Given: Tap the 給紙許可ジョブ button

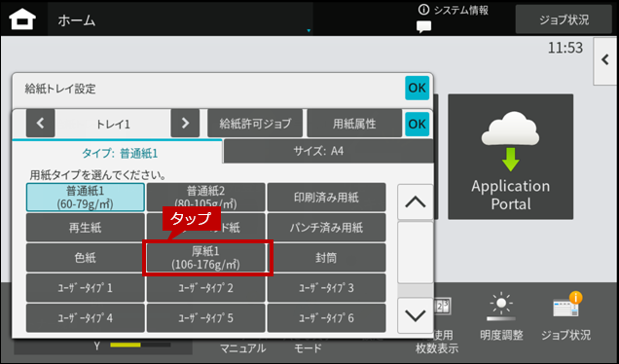Looking at the screenshot, I should (x=255, y=124).
